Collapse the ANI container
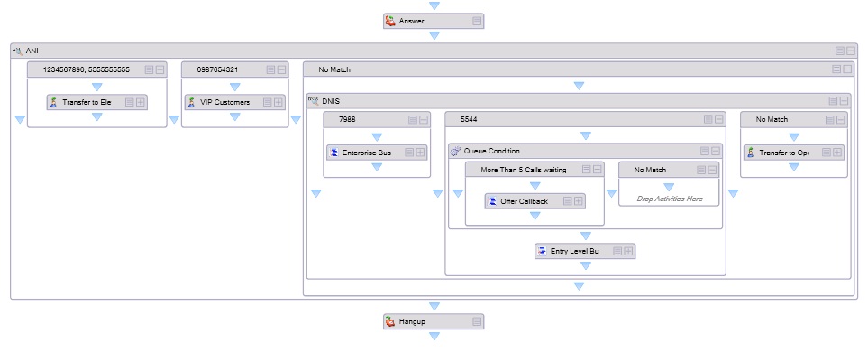Image resolution: width=868 pixels, height=352 pixels. [851, 51]
